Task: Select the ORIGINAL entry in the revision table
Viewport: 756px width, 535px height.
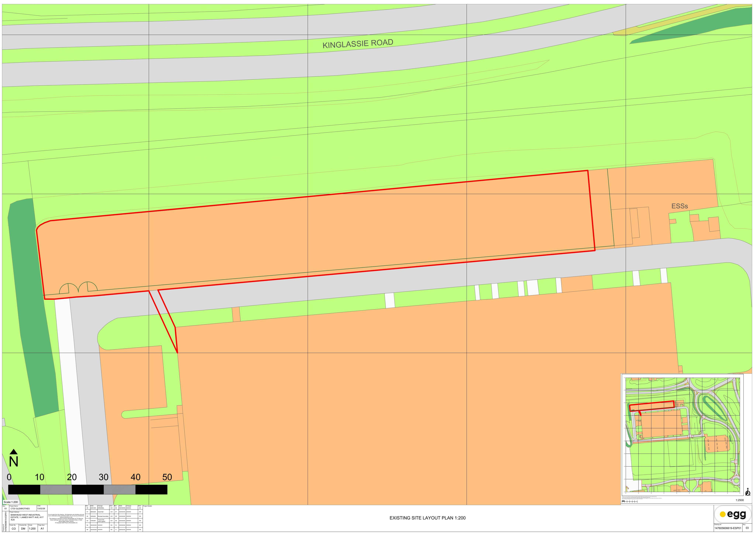Action: 101,508
